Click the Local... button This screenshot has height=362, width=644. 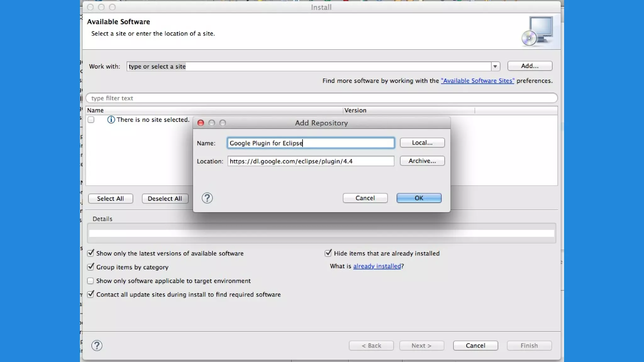(x=422, y=143)
